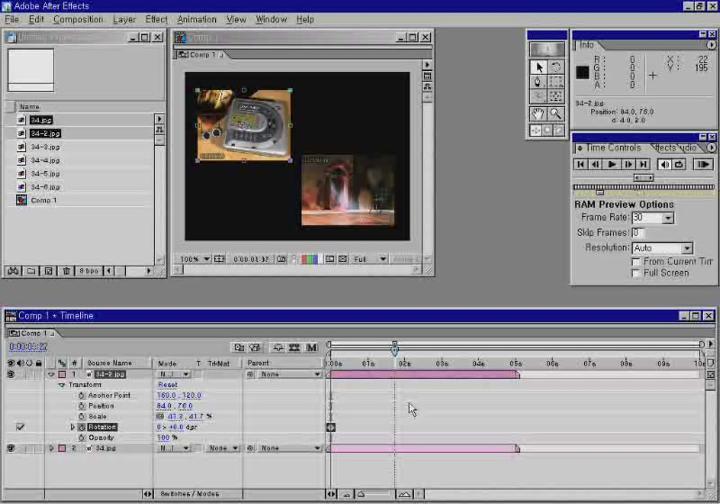Toggle the safe zones icon in Comp window

[x=219, y=259]
